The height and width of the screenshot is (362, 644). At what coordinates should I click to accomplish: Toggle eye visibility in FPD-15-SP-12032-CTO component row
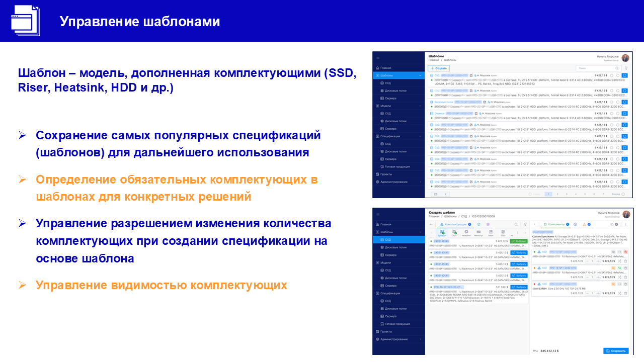pyautogui.click(x=613, y=268)
